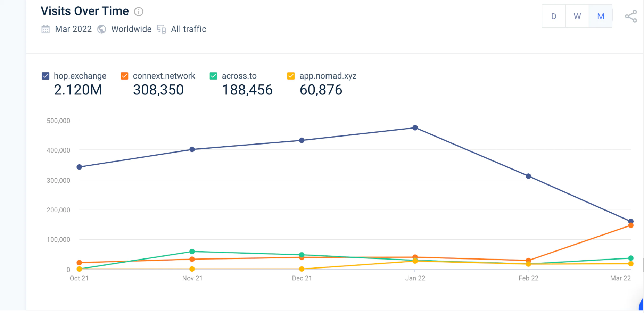Click the 200,000 y-axis label
Image resolution: width=644 pixels, height=313 pixels.
click(x=58, y=210)
